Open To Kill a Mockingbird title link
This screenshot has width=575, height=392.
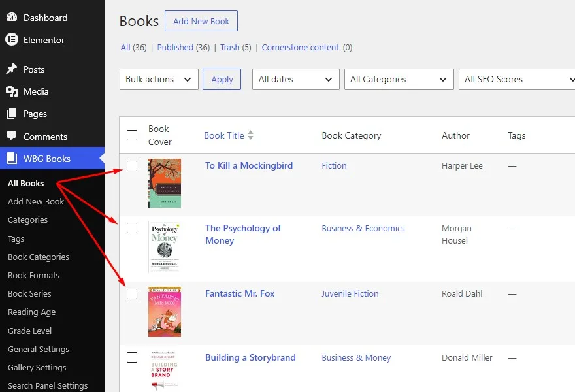tap(249, 165)
